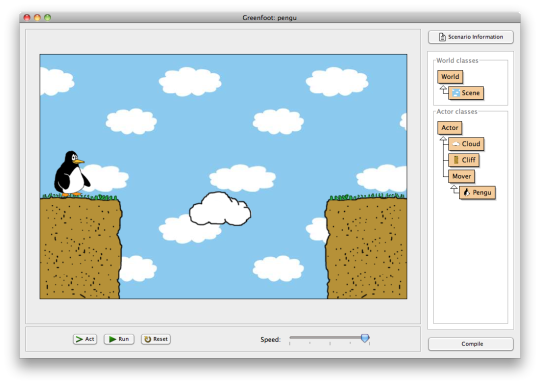Click the Cloud class image icon
Image resolution: width=540 pixels, height=385 pixels.
456,144
